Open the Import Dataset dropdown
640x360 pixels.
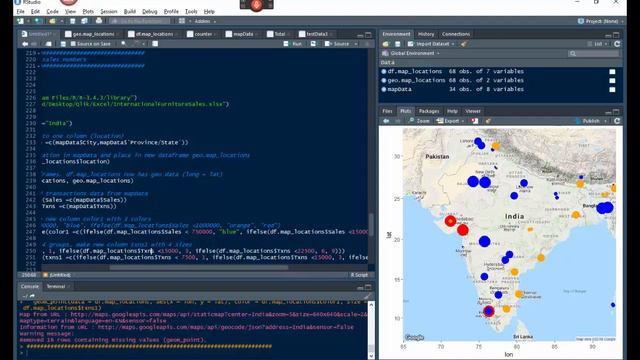431,44
